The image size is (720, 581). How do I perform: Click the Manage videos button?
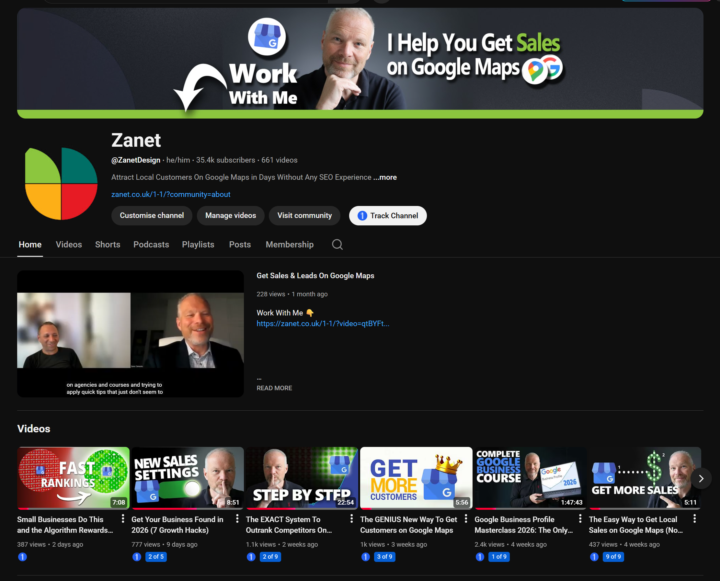[x=231, y=215]
